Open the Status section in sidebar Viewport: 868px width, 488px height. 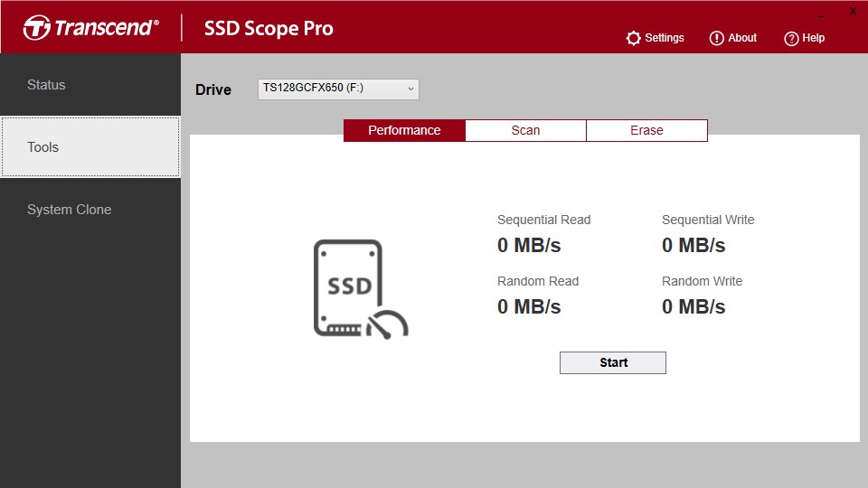click(90, 85)
